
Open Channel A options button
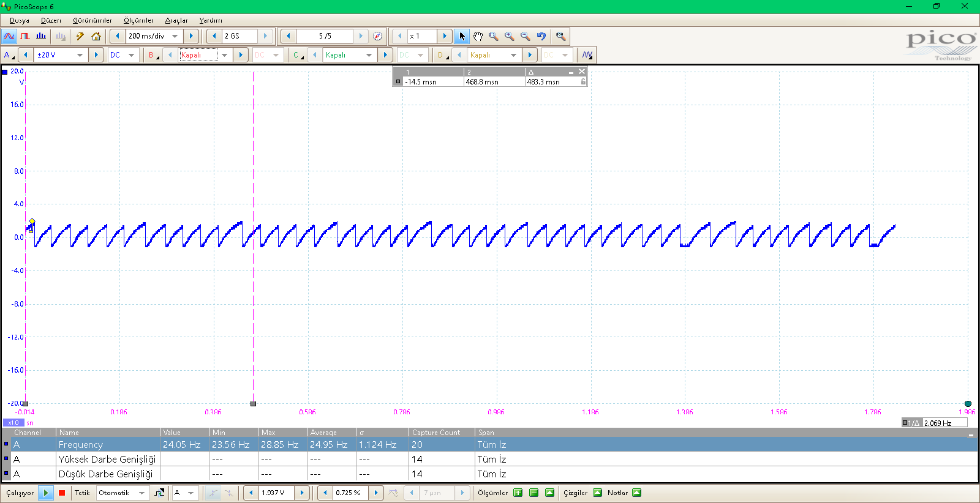point(9,55)
